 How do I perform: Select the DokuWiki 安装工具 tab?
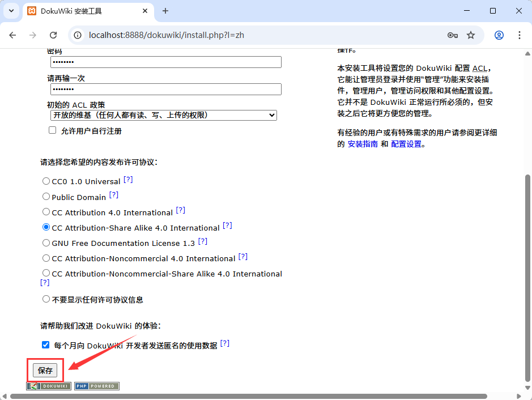click(88, 11)
